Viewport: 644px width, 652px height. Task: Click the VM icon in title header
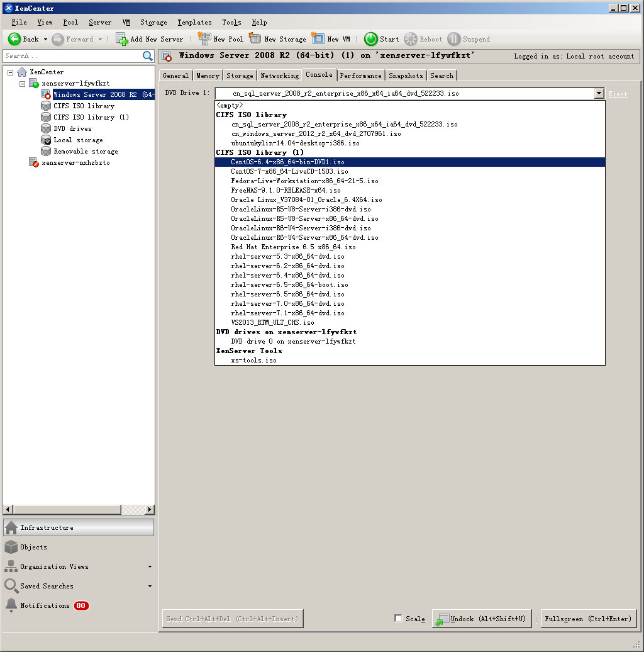(x=167, y=56)
